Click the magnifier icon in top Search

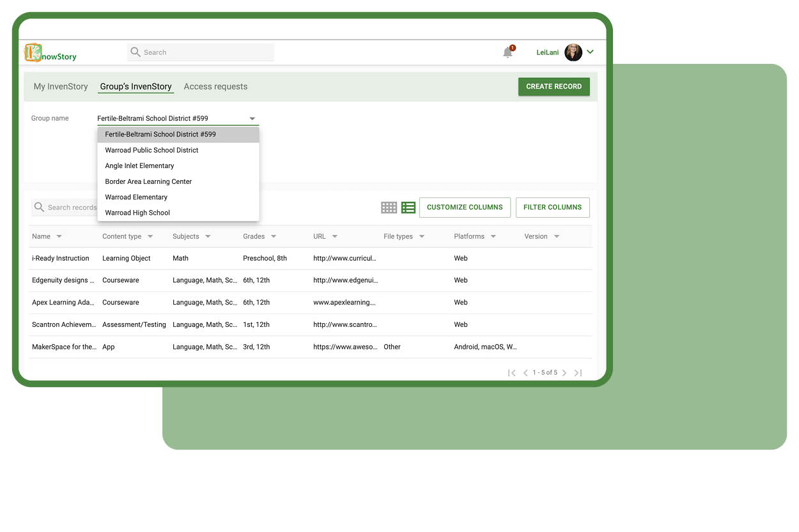pos(136,52)
